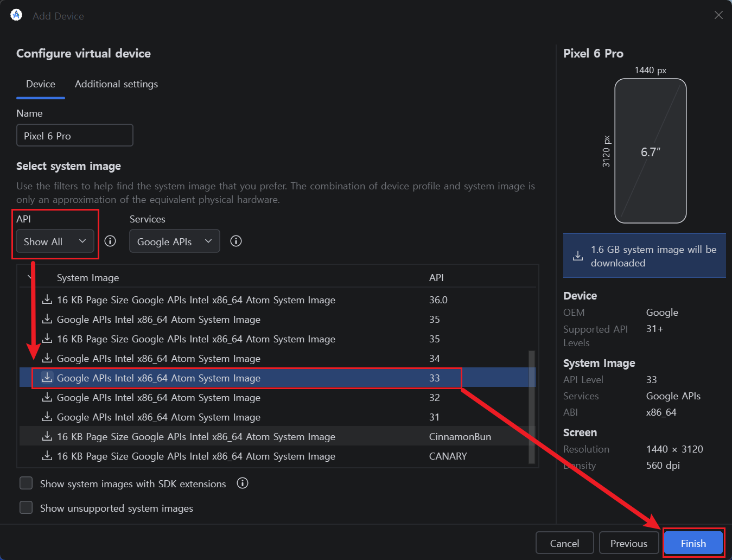
Task: Click download icon for API 33 image
Action: [x=47, y=378]
